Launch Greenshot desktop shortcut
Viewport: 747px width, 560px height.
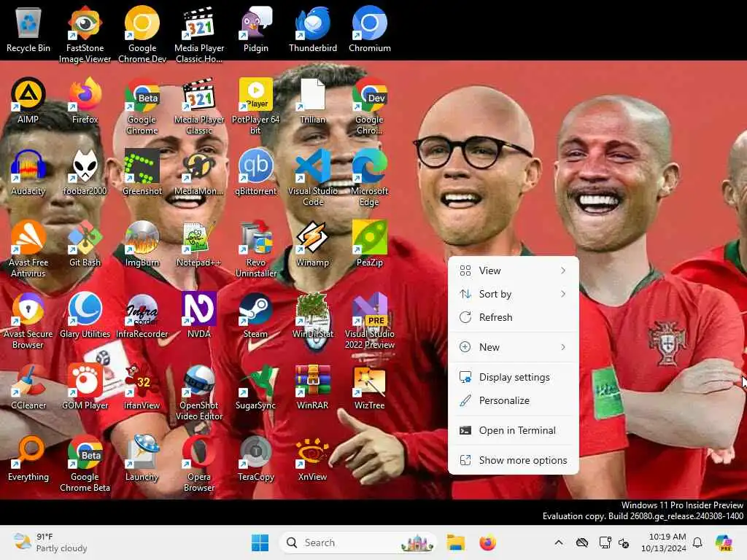pos(142,172)
